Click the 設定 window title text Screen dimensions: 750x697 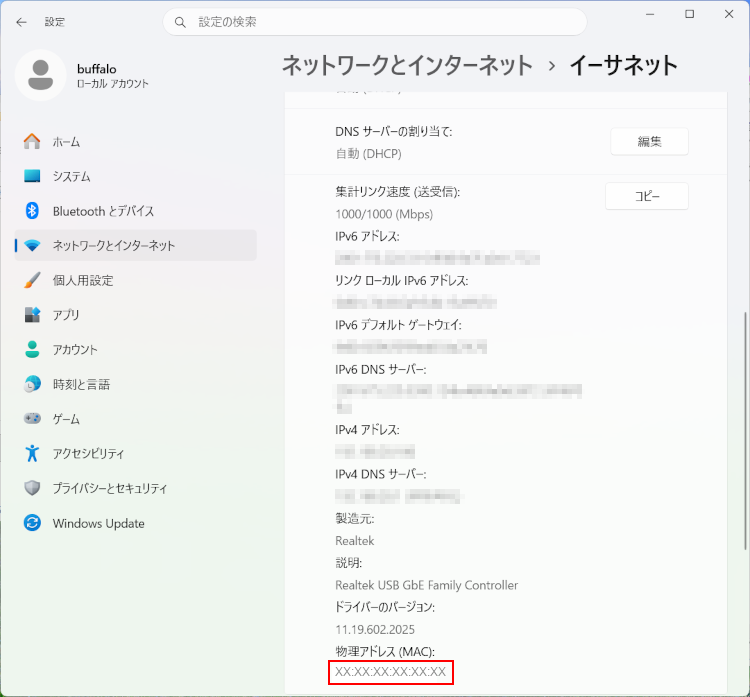[x=55, y=22]
